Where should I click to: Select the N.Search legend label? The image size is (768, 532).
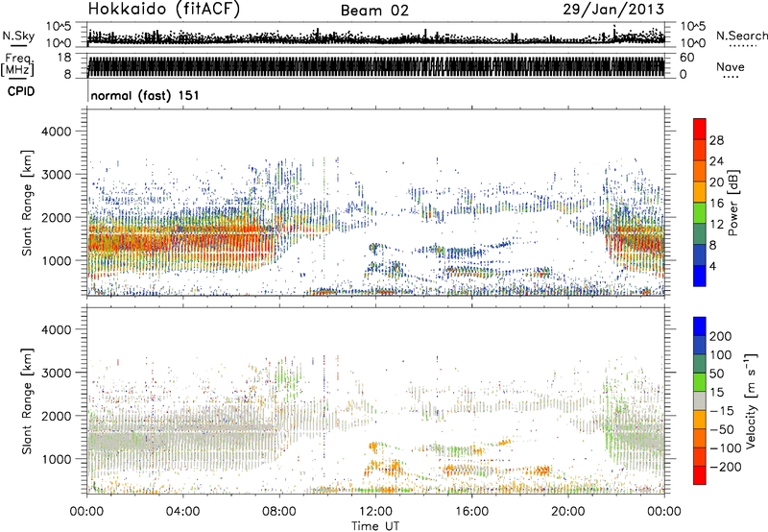(741, 36)
